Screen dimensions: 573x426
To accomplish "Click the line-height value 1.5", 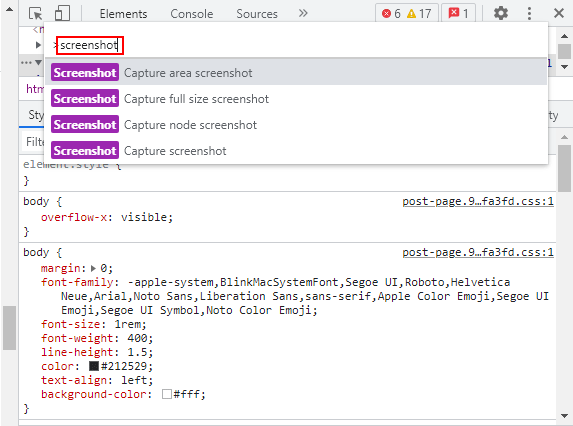I will 137,352.
